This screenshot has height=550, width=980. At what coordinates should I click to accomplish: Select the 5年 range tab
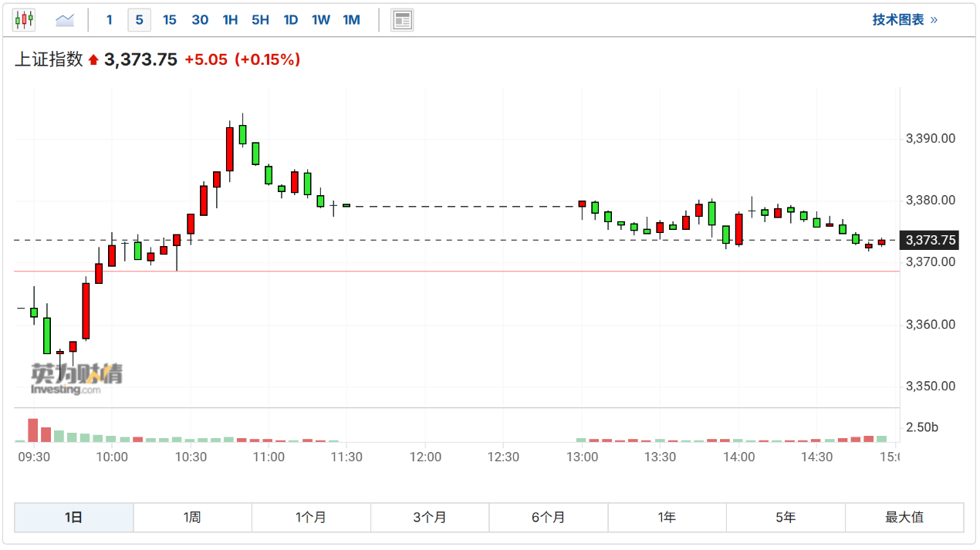(786, 518)
